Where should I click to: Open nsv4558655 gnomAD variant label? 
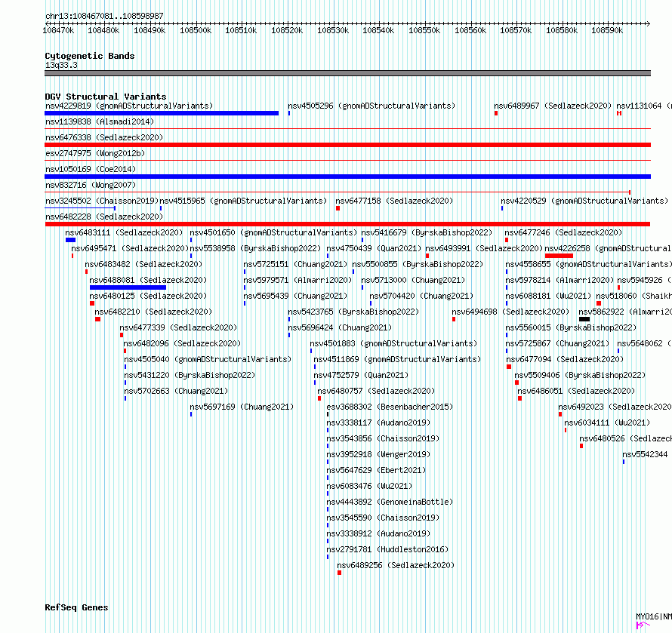coord(588,264)
